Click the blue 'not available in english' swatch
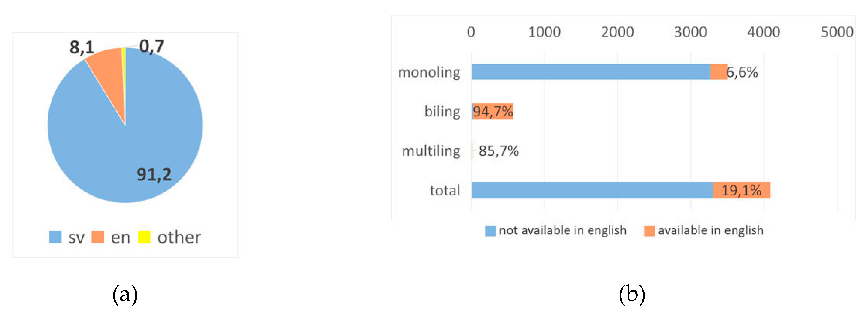The height and width of the screenshot is (315, 868). coord(490,231)
